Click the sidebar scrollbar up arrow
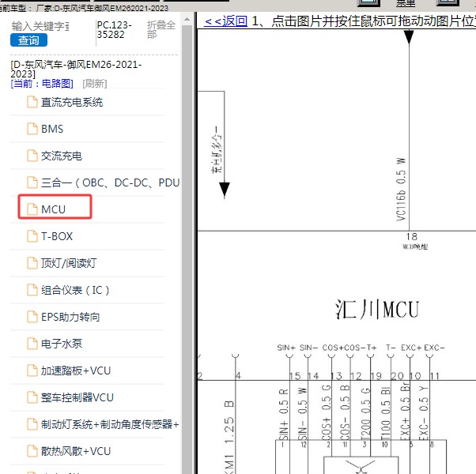The height and width of the screenshot is (474, 476). coord(187,20)
